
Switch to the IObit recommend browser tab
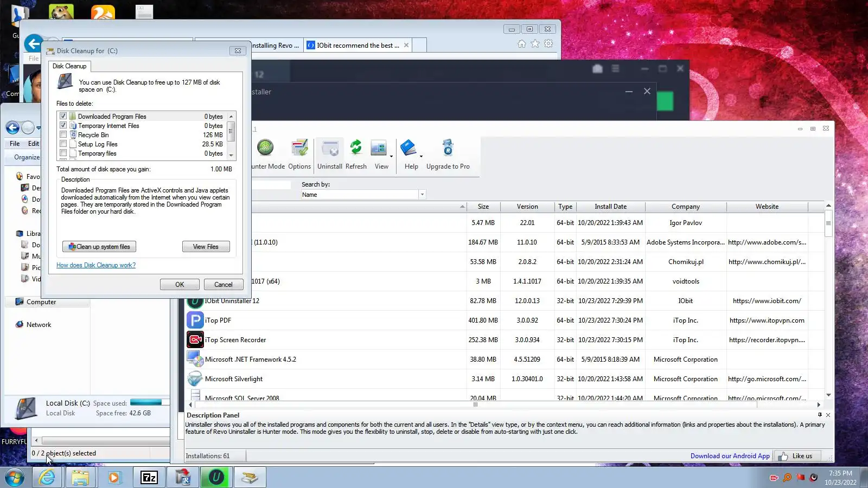pos(358,46)
